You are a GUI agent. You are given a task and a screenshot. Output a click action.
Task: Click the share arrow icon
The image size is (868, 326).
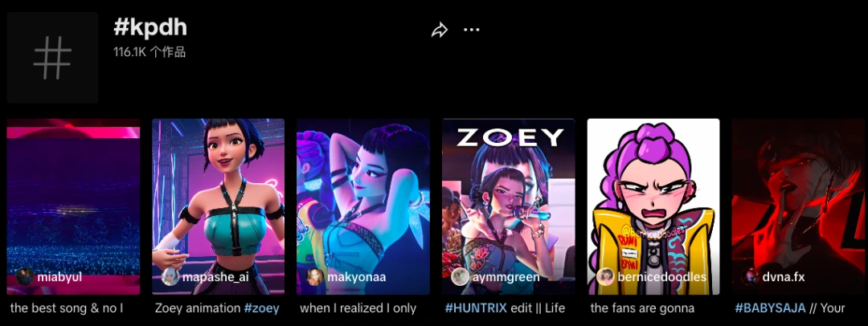[440, 30]
